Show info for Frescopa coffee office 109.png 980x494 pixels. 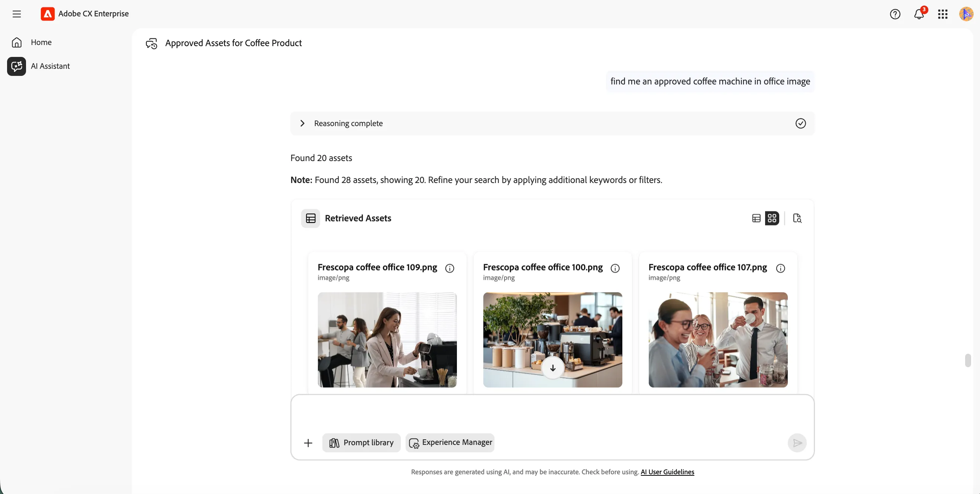tap(450, 268)
